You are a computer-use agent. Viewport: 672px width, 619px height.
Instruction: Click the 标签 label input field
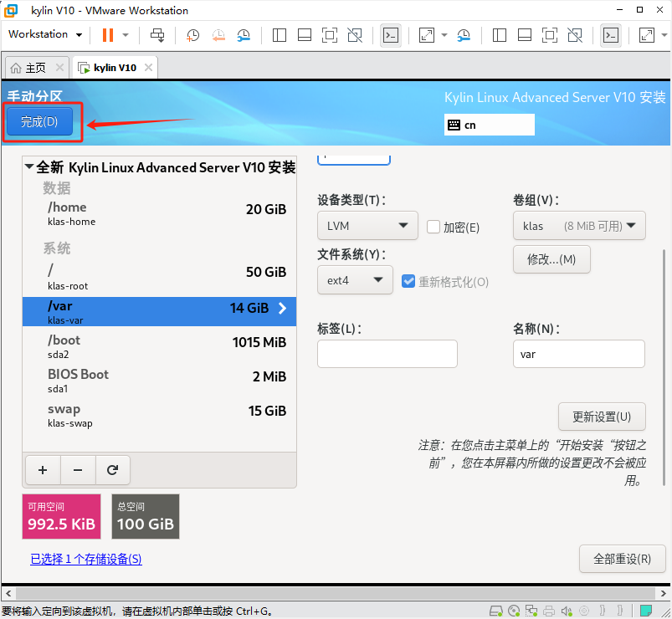(387, 354)
